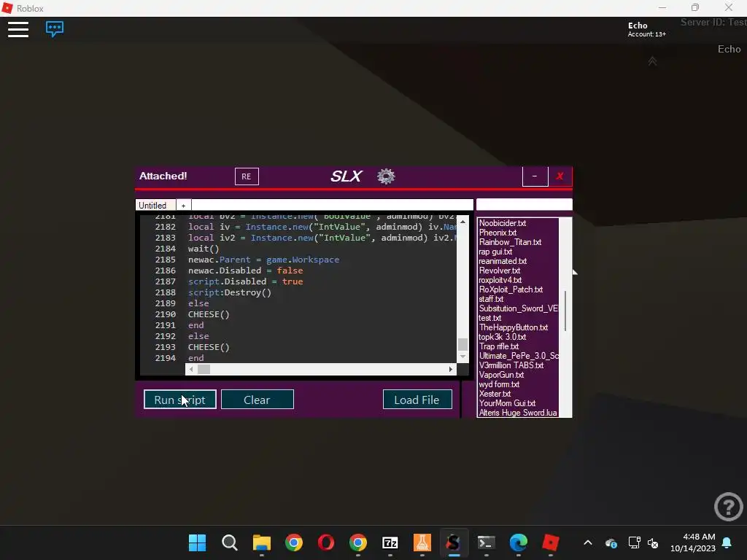Click script list scrollbar thumb

pos(565,311)
